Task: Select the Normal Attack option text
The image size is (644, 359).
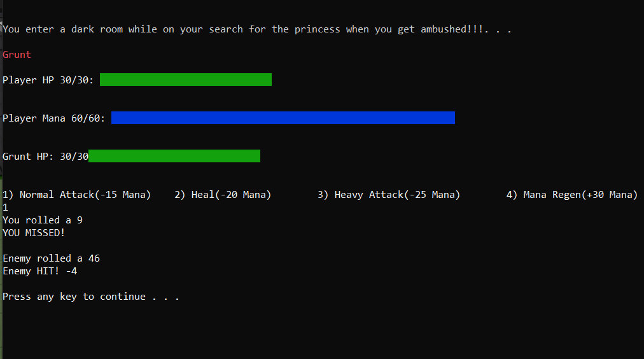Action: coord(77,195)
